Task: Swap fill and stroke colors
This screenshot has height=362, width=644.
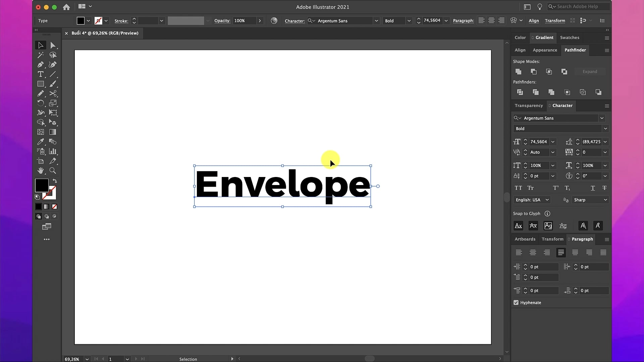Action: coord(55,181)
